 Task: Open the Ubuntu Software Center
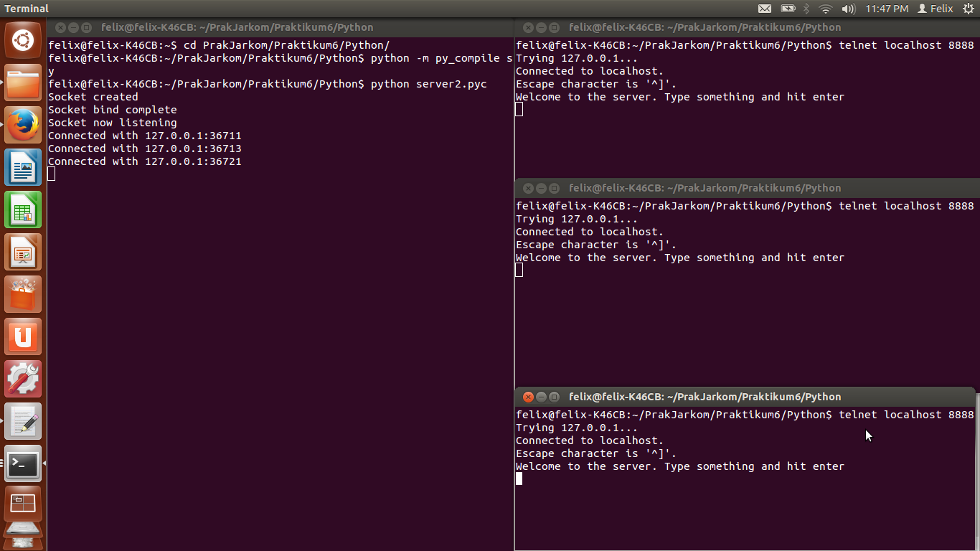click(23, 295)
